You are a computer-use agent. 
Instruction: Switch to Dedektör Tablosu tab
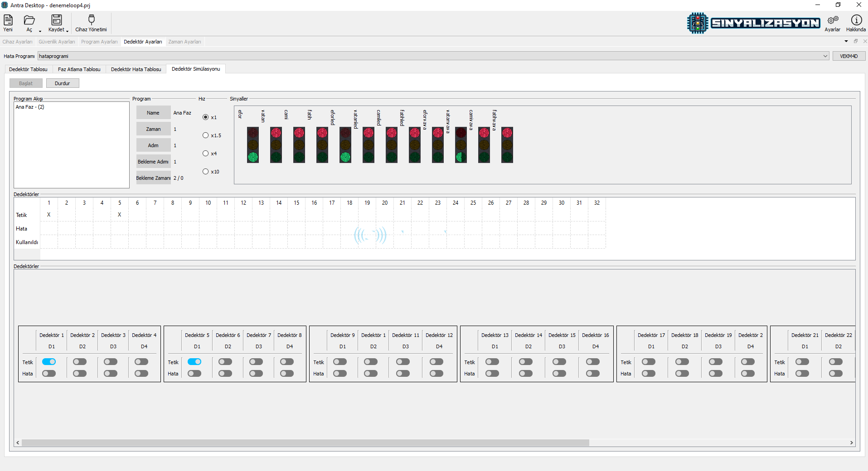(28, 69)
